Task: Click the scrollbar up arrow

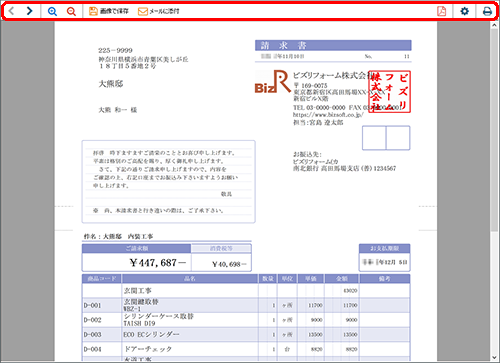Action: point(494,26)
